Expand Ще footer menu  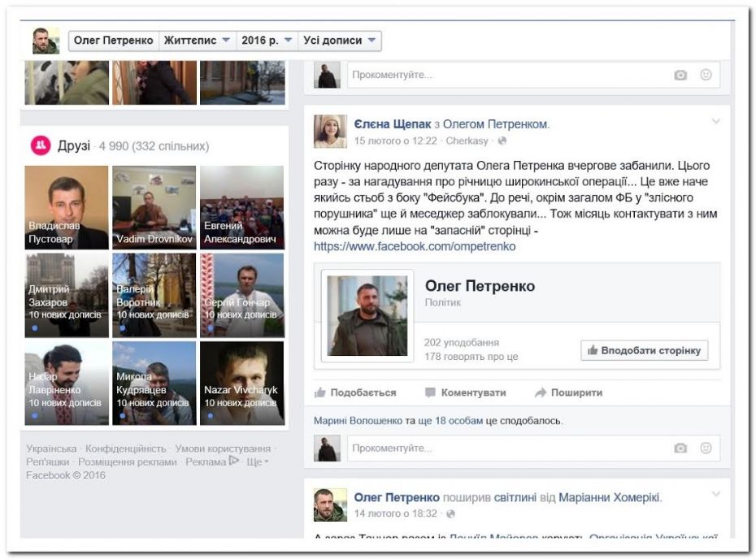coord(257,461)
